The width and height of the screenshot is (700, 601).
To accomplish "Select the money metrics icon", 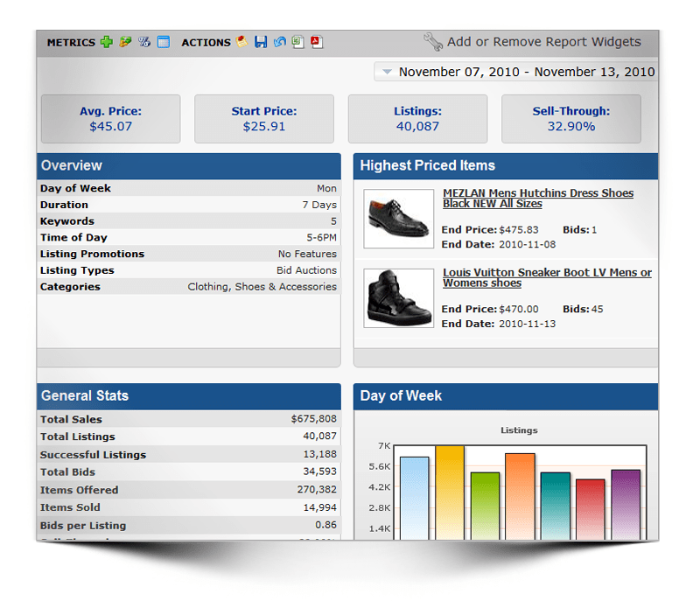I will coord(125,42).
